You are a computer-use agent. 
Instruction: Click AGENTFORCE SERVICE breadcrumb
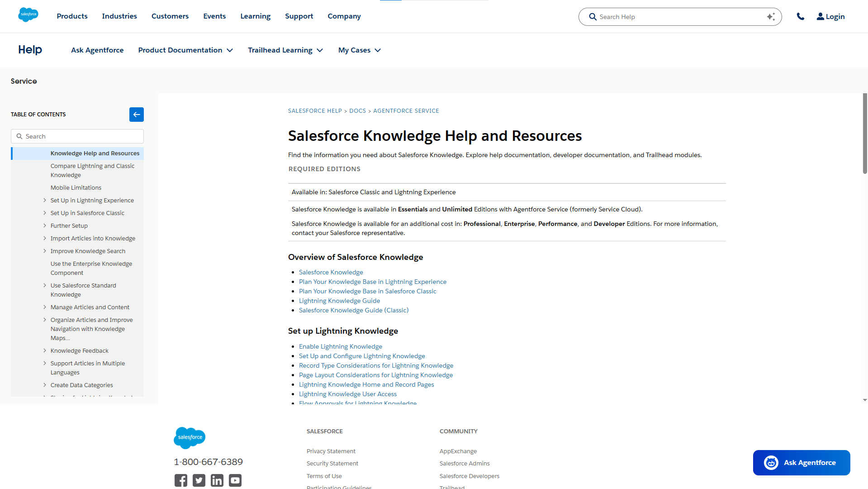[x=406, y=111]
